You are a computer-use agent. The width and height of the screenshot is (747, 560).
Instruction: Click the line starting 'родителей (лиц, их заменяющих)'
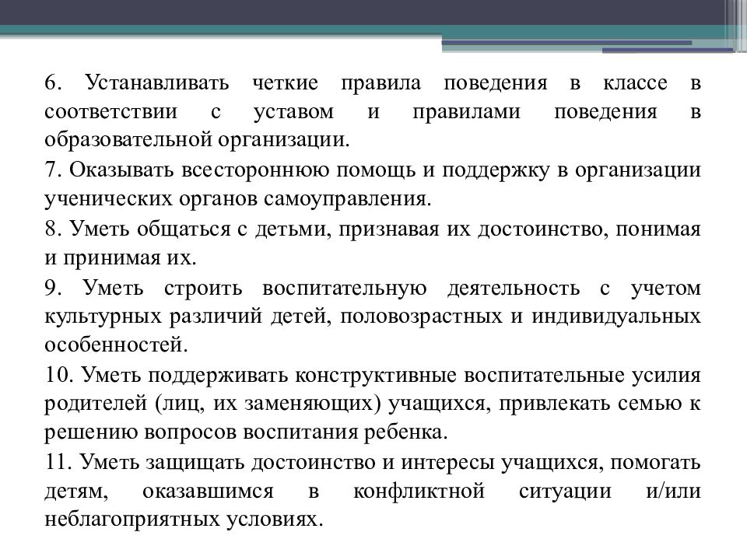(x=373, y=404)
